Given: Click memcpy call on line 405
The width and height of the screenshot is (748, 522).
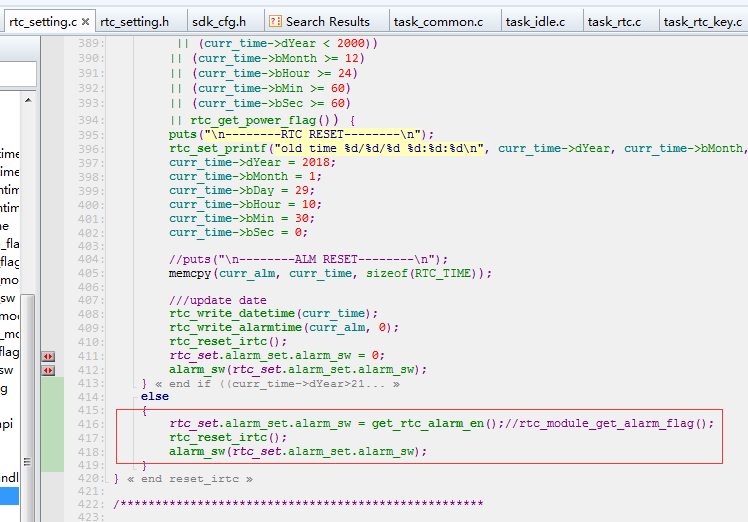Looking at the screenshot, I should point(330,273).
